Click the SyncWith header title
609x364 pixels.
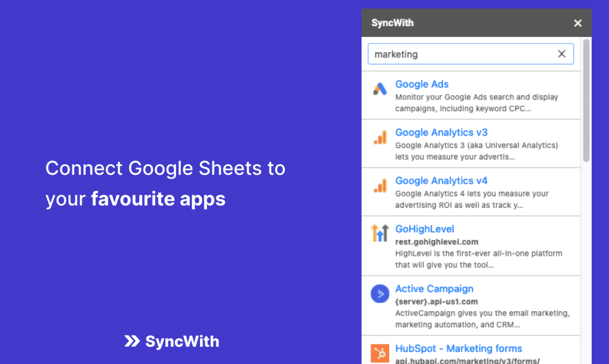[x=392, y=23]
